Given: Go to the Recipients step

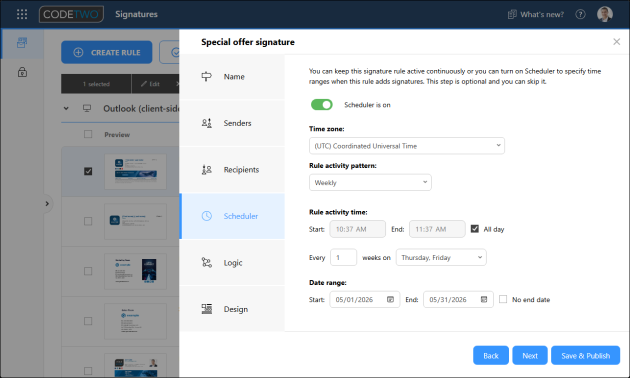Looking at the screenshot, I should [x=232, y=170].
